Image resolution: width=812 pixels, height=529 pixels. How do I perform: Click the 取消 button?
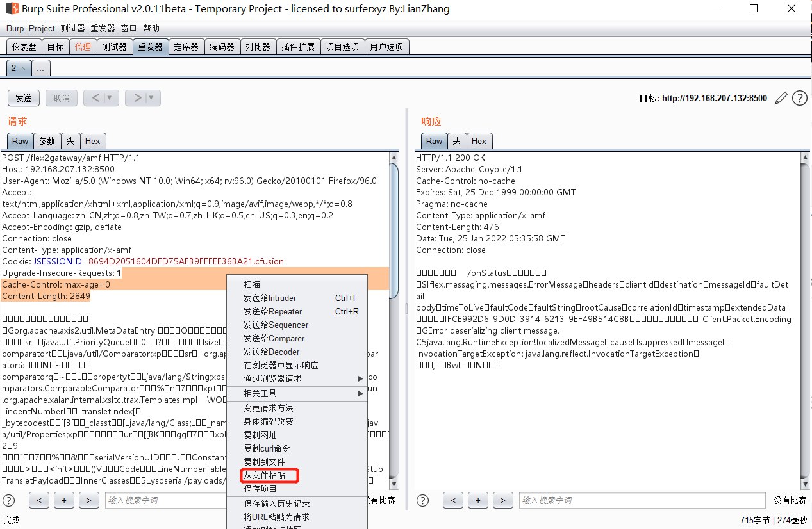(62, 98)
